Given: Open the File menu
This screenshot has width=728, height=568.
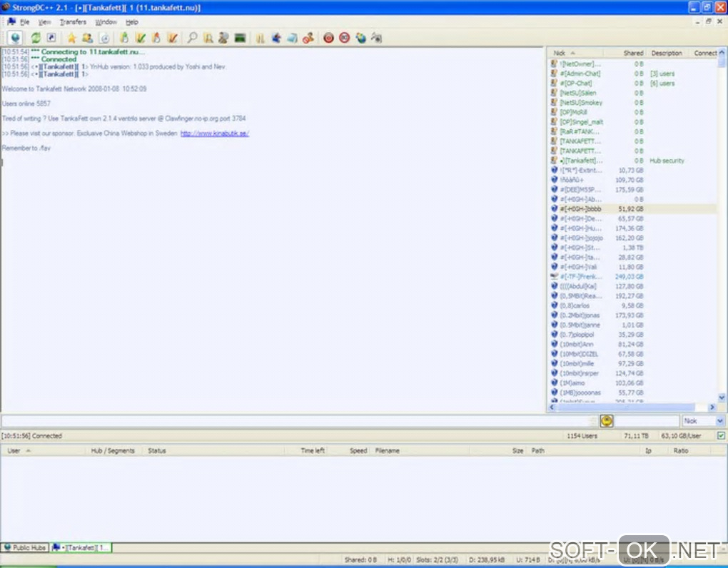Looking at the screenshot, I should [x=24, y=22].
